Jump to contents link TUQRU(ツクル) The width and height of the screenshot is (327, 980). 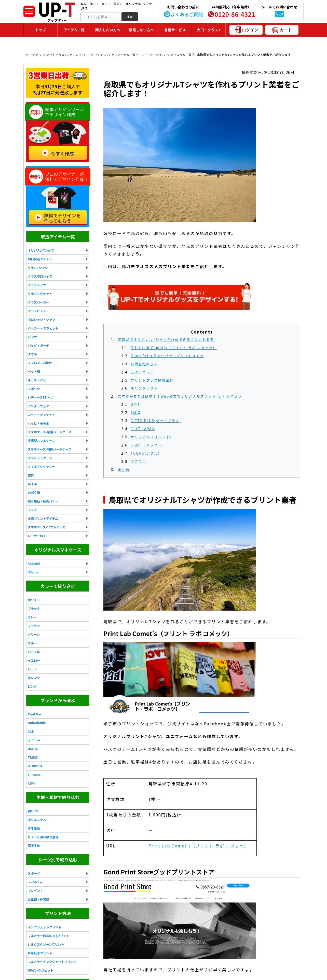pos(145,453)
